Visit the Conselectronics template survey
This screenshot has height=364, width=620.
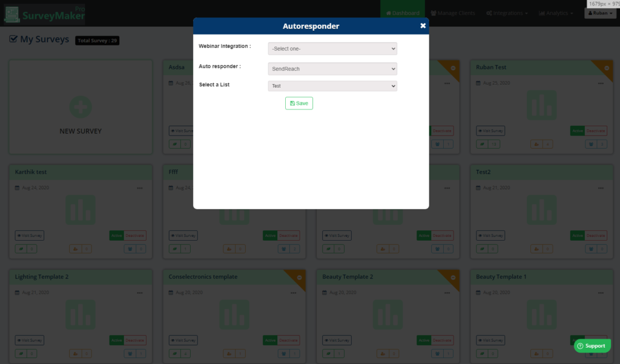(183, 340)
